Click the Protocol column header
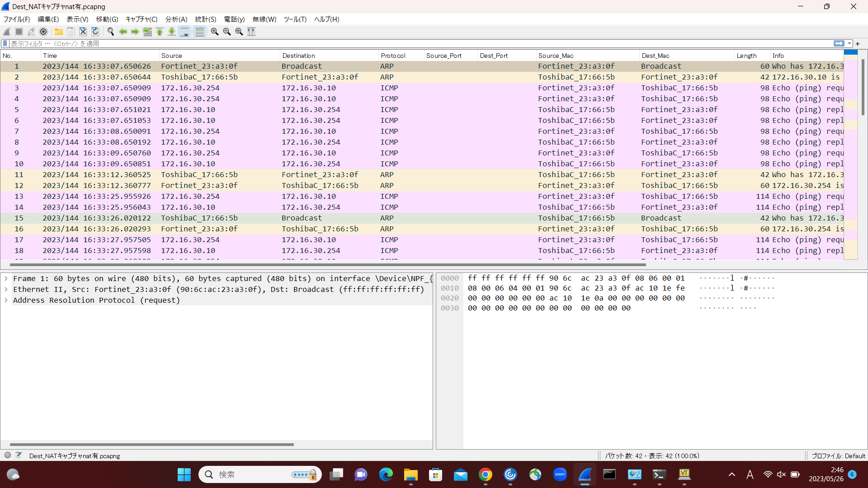 [393, 56]
